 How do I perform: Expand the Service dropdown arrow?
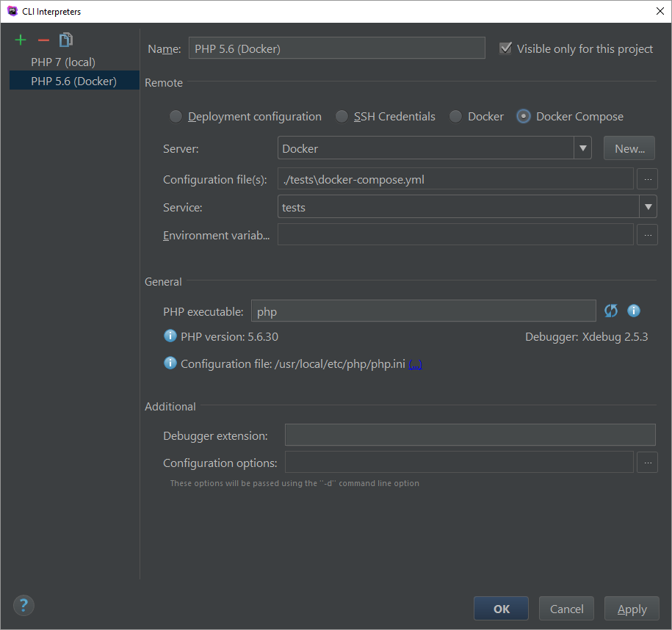coord(648,207)
